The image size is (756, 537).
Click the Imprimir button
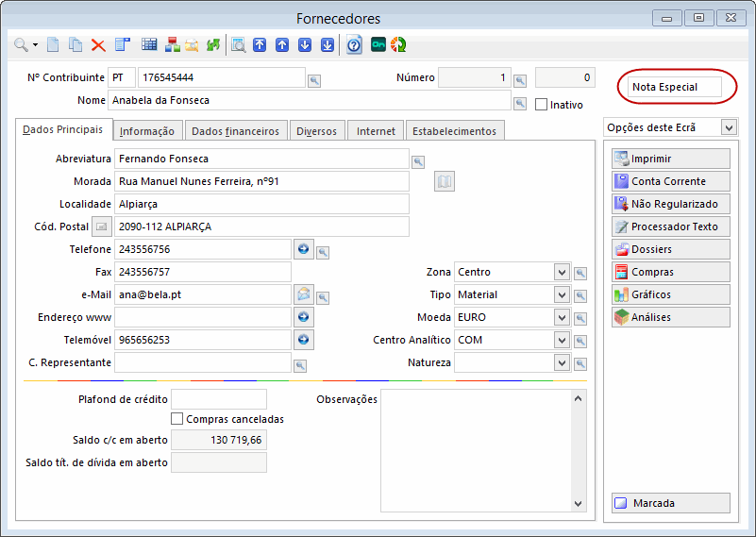click(x=671, y=159)
